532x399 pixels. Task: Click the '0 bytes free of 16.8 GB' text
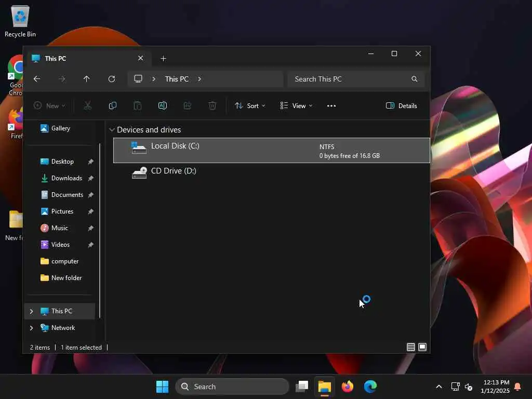pos(350,156)
